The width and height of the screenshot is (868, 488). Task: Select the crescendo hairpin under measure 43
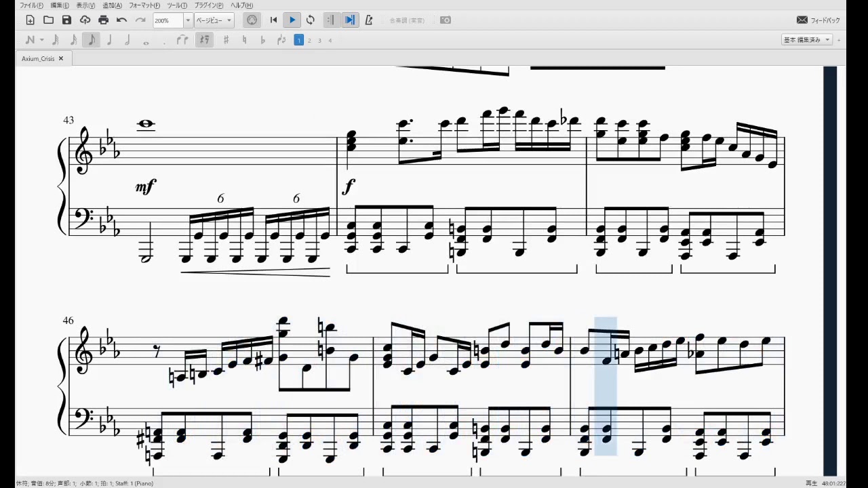[255, 272]
